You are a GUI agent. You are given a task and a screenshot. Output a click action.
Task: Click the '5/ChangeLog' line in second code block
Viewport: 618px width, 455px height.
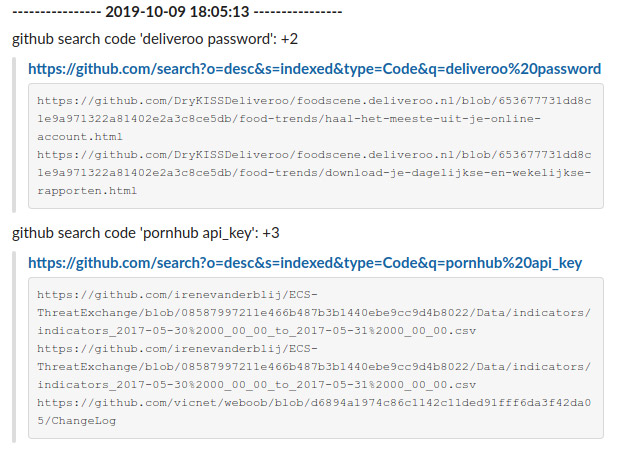tap(76, 421)
